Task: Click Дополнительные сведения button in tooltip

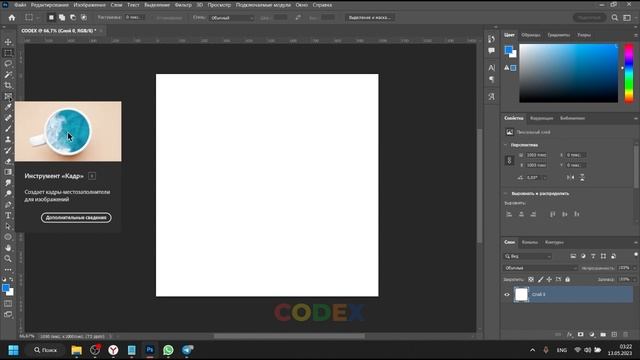Action: [x=76, y=218]
